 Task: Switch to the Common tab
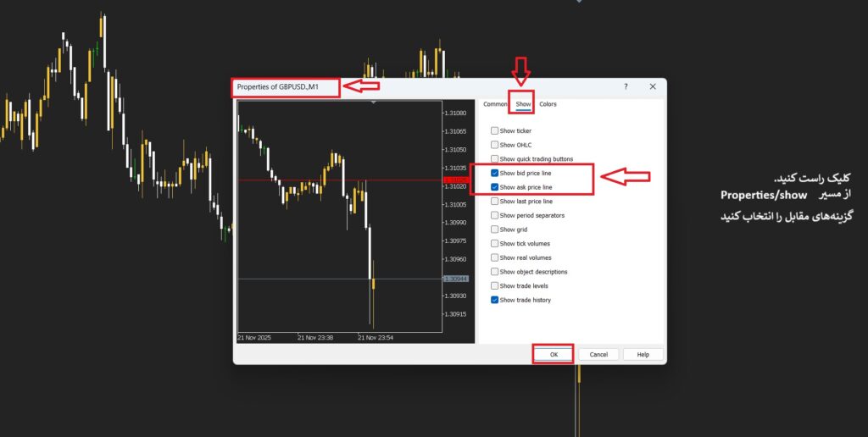495,104
